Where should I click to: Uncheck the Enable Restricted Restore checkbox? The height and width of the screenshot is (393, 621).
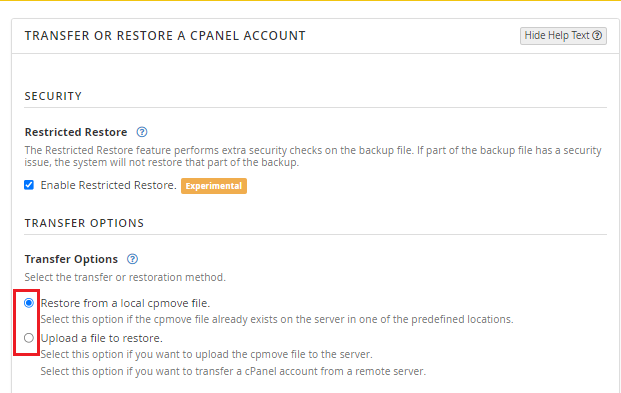coord(29,185)
